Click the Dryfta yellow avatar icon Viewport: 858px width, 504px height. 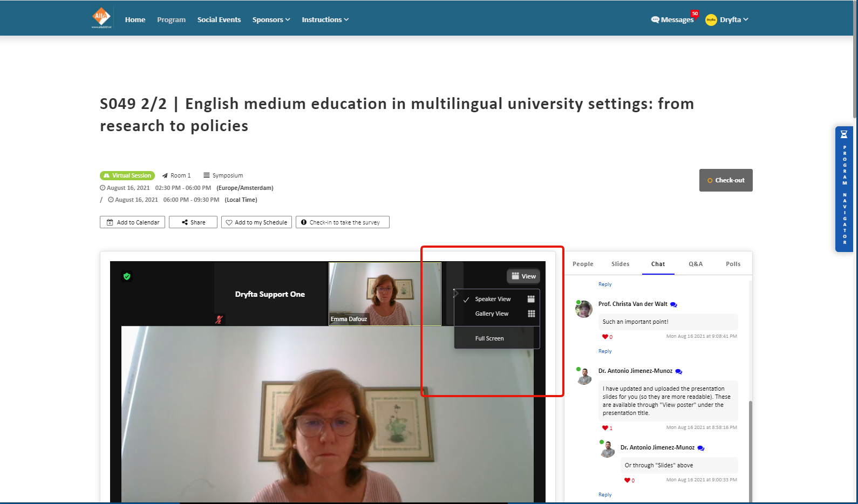(711, 20)
